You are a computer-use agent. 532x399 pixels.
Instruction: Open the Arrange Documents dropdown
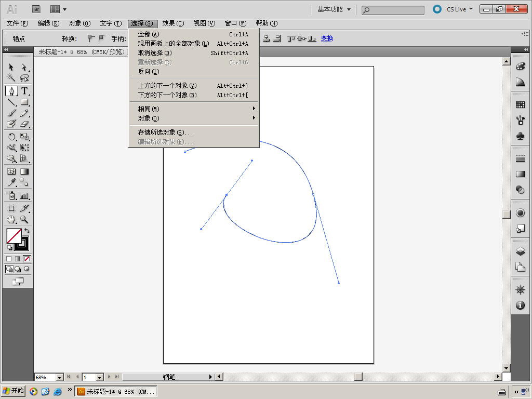[x=58, y=9]
